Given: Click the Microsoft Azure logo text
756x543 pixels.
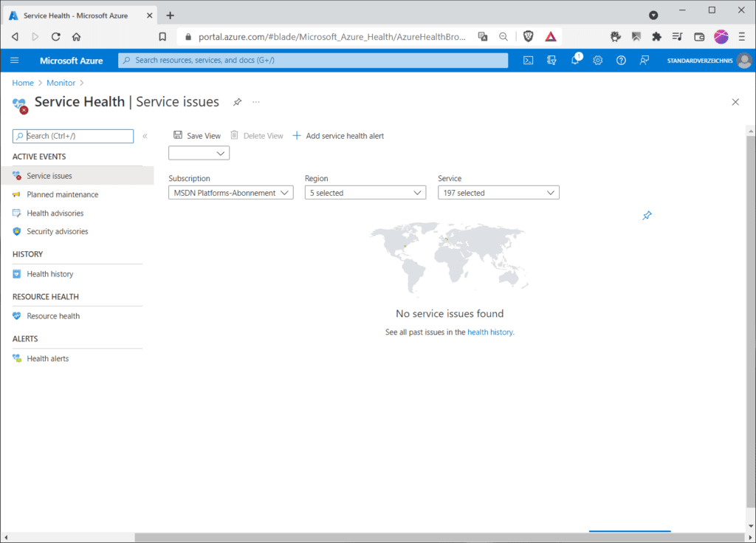Looking at the screenshot, I should pyautogui.click(x=72, y=61).
